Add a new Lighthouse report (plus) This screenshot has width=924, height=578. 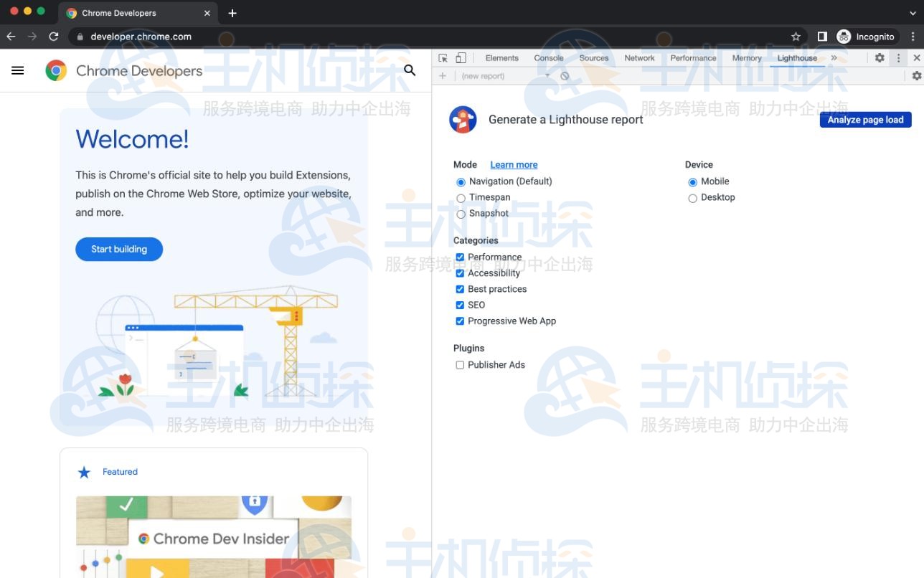(x=443, y=76)
